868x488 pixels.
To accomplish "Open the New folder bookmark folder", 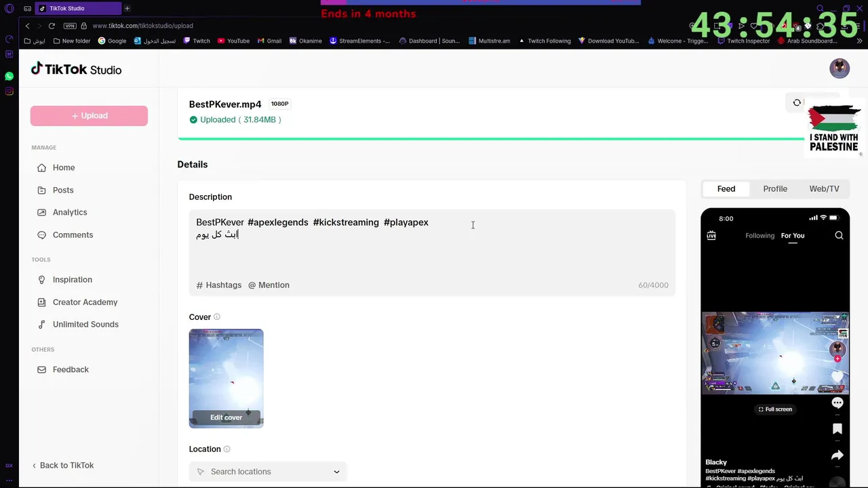I will pyautogui.click(x=71, y=41).
